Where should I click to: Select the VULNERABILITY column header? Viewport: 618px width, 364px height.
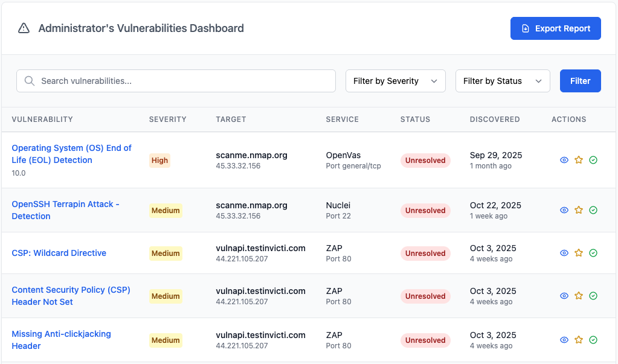[42, 119]
